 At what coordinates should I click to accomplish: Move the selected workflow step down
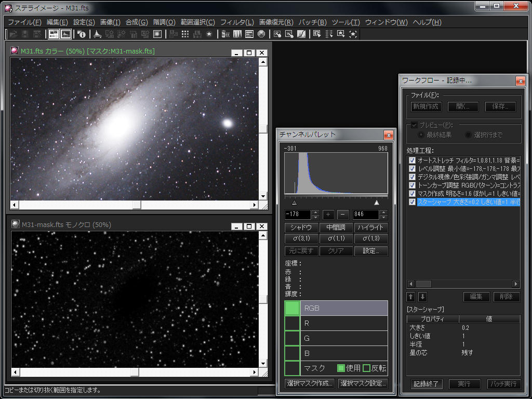[x=422, y=297]
